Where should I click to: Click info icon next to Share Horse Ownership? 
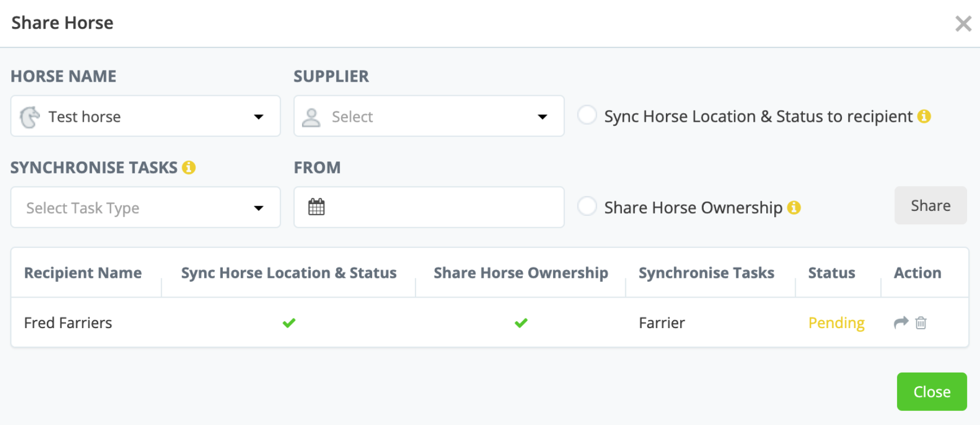(x=794, y=207)
